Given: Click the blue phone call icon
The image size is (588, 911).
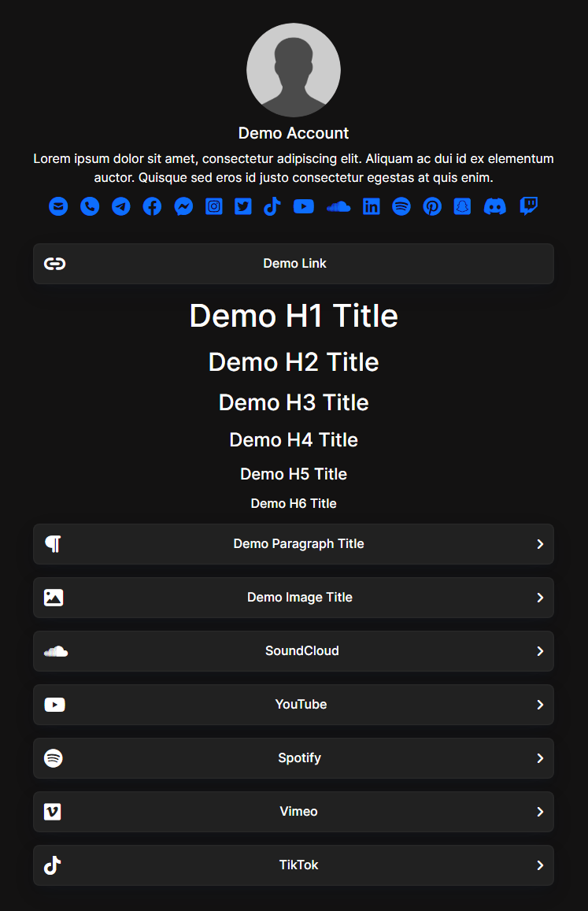Looking at the screenshot, I should tap(90, 206).
